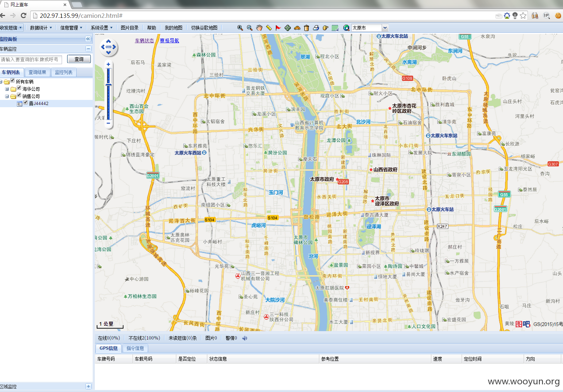Click the pointing hand icon in toolbar
This screenshot has width=563, height=392.
[x=325, y=28]
